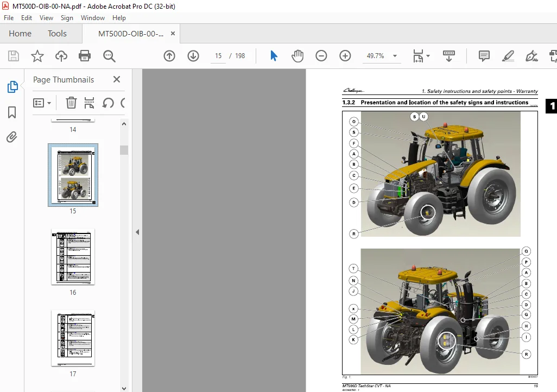Collapse the navigation pane arrow
Image resolution: width=557 pixels, height=392 pixels.
[x=137, y=232]
